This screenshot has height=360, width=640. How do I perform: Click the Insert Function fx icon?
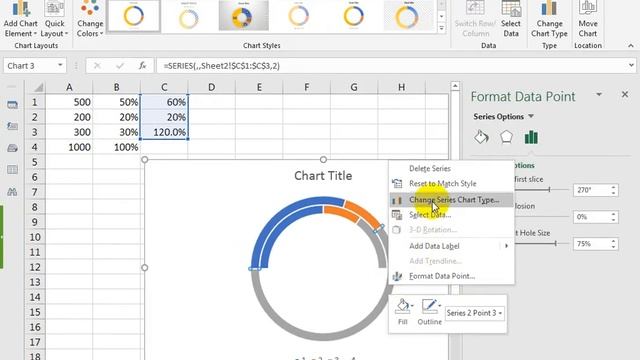click(142, 66)
